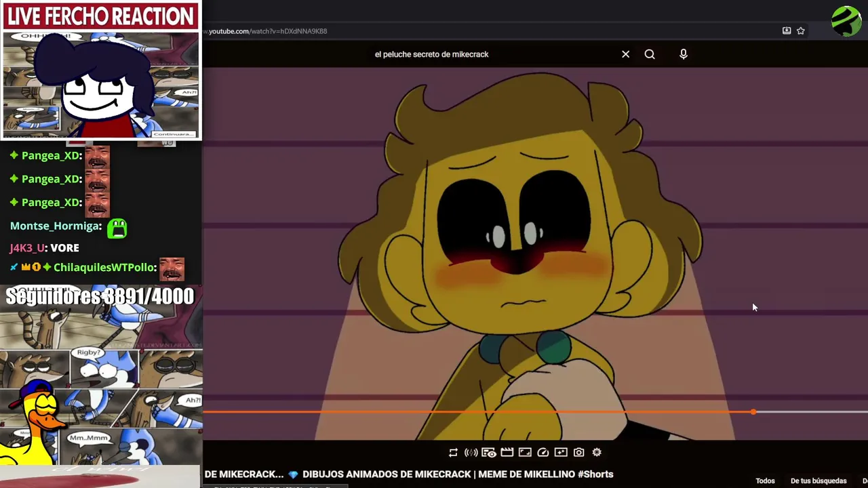868x488 pixels.
Task: Click the video title 'DIBUJOS ANIMADOS DE MIKECRACK'
Action: pyautogui.click(x=458, y=474)
